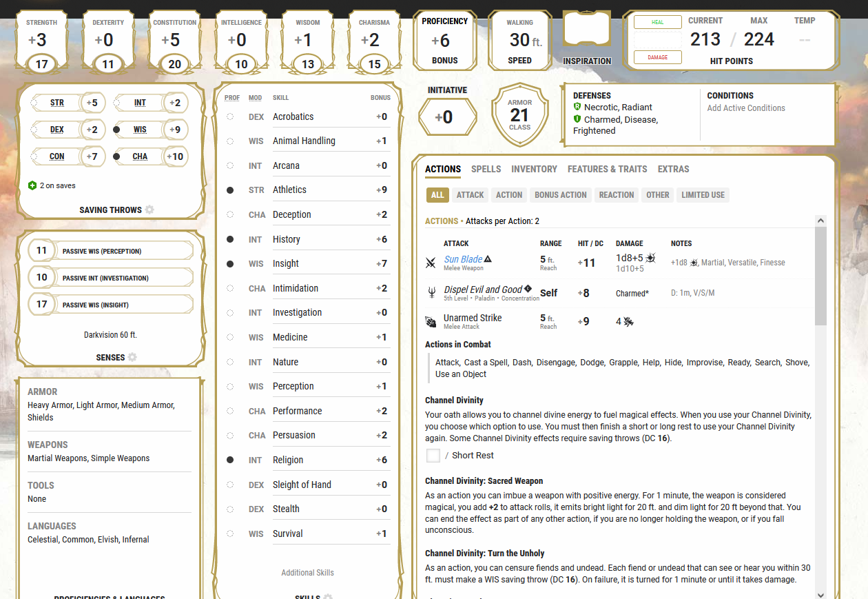Click the Heal button
The image size is (868, 599).
tap(658, 22)
